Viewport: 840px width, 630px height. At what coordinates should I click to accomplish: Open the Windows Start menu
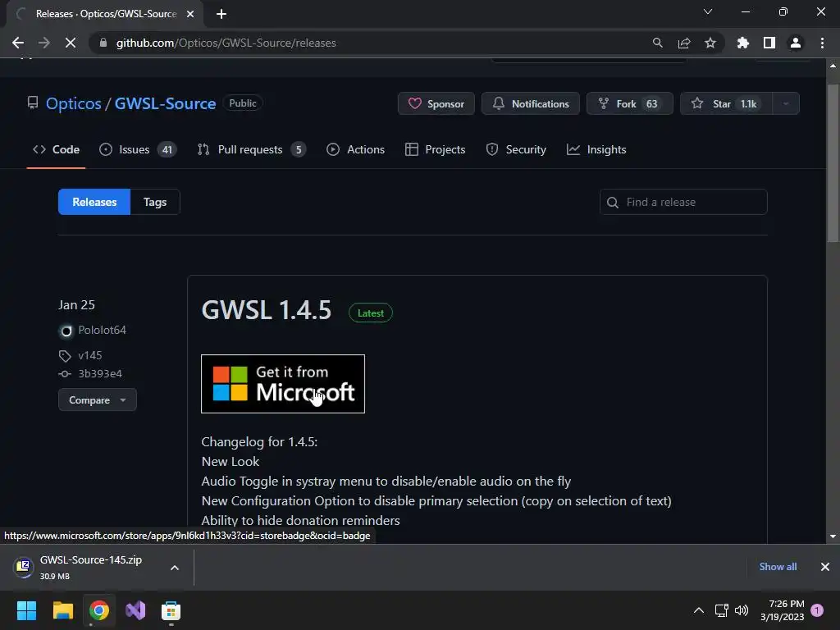pos(26,610)
